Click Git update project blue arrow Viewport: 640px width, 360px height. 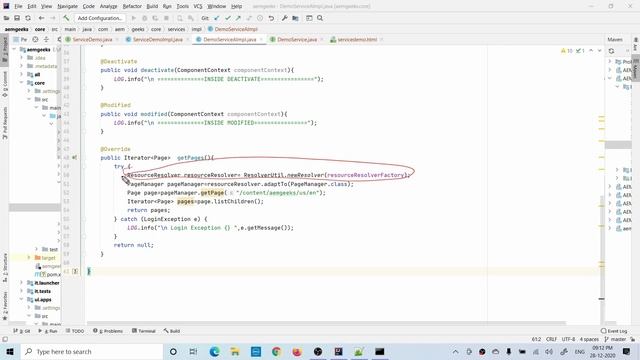[217, 18]
